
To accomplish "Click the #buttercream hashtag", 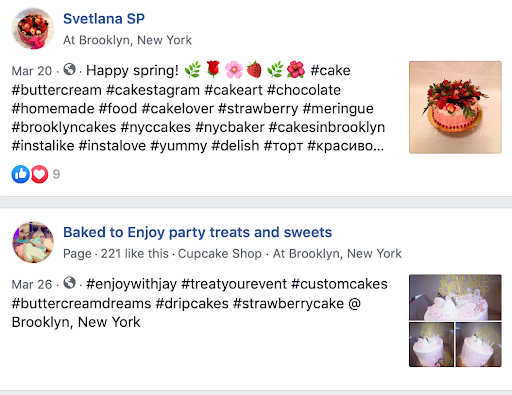I will tap(57, 90).
